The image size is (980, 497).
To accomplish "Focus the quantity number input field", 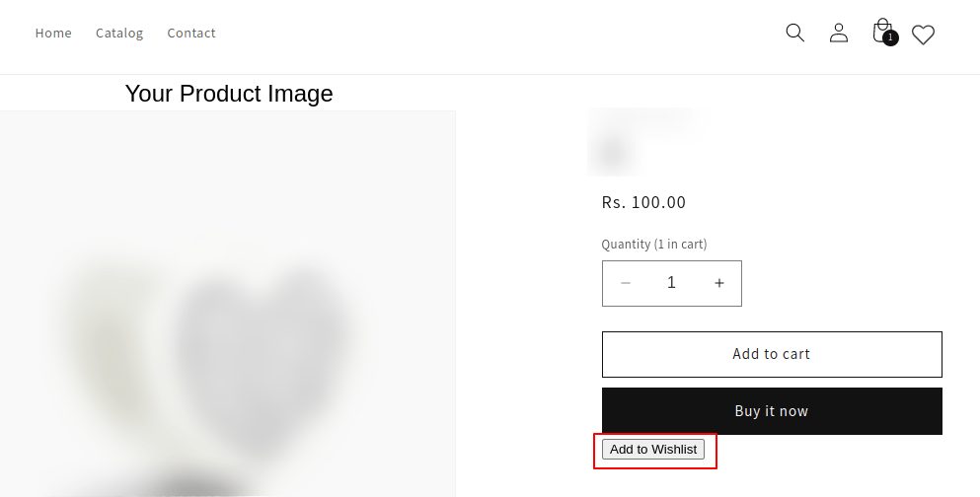I will (x=672, y=284).
